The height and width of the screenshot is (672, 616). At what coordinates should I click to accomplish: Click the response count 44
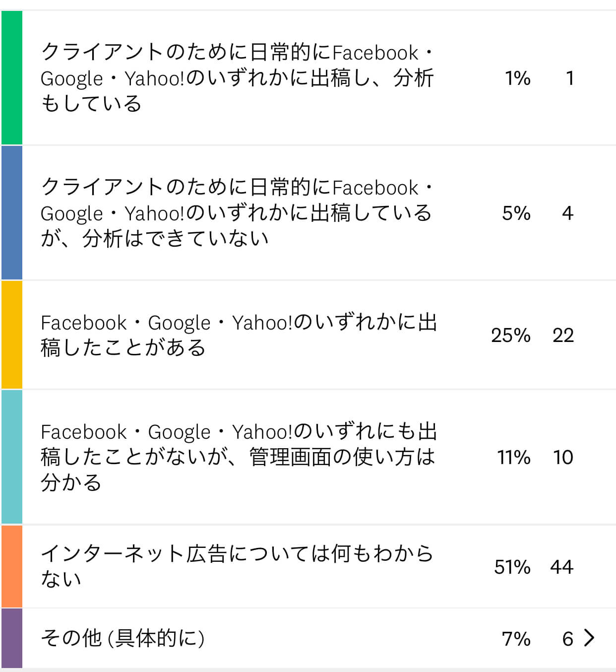pos(562,567)
